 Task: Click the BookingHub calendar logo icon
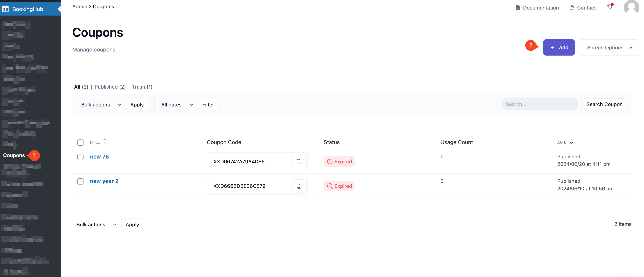point(5,9)
